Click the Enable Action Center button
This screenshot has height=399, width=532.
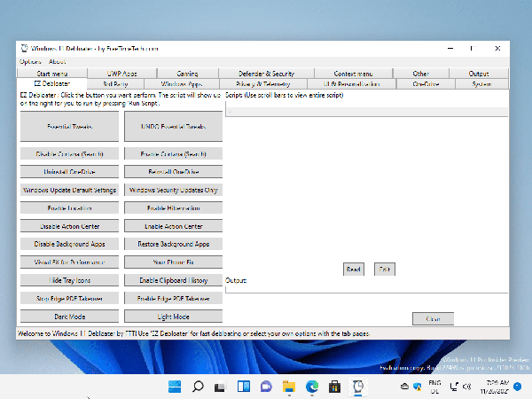[174, 226]
